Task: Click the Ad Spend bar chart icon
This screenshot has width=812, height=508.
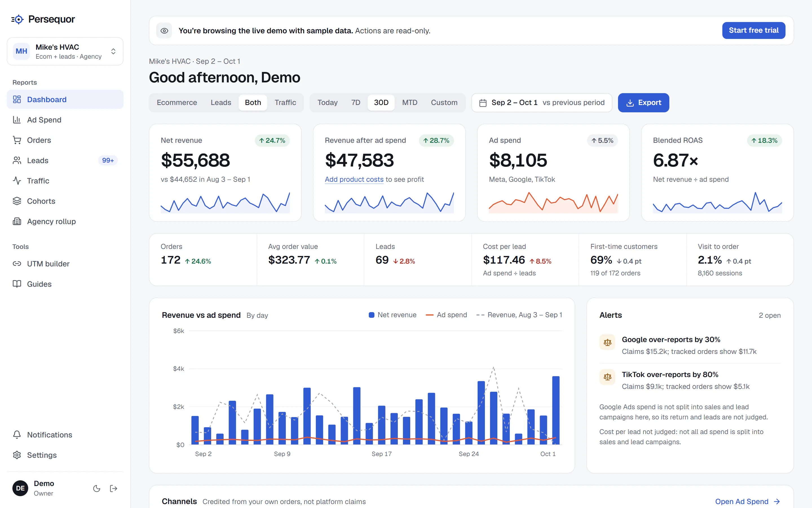Action: 17,120
